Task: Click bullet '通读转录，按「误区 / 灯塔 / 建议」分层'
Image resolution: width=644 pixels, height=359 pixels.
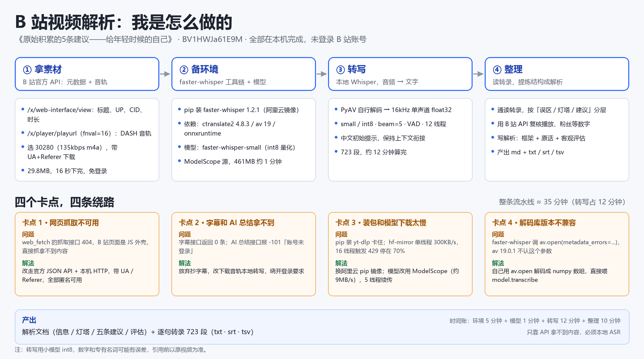Action: (549, 110)
